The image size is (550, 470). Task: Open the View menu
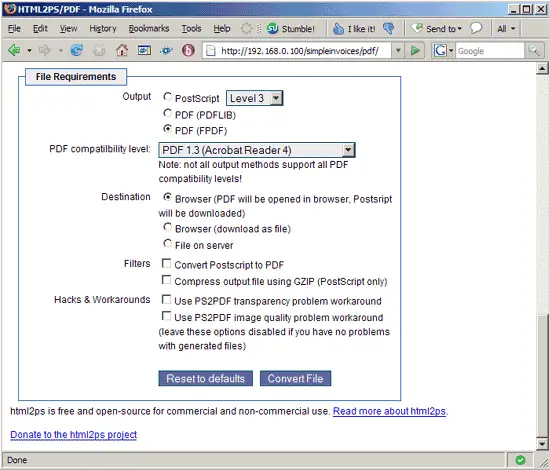[x=68, y=29]
